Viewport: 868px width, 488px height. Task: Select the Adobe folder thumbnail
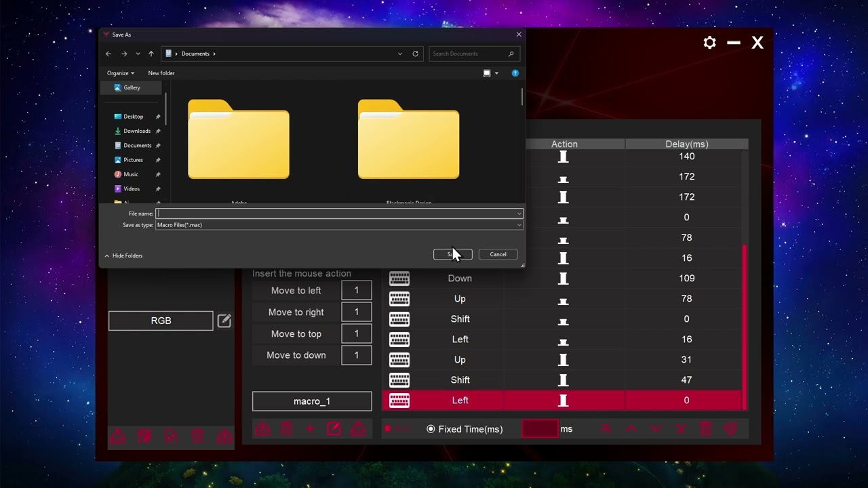239,140
